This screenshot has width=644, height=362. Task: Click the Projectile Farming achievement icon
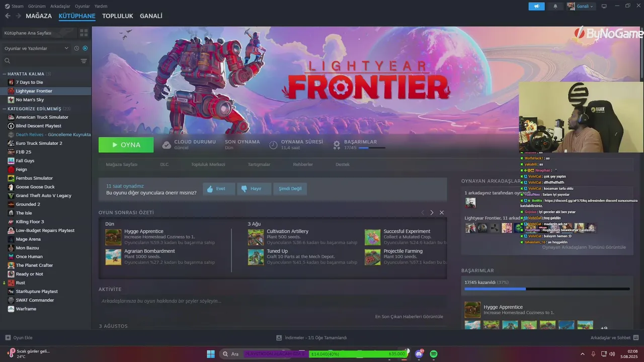[373, 256]
